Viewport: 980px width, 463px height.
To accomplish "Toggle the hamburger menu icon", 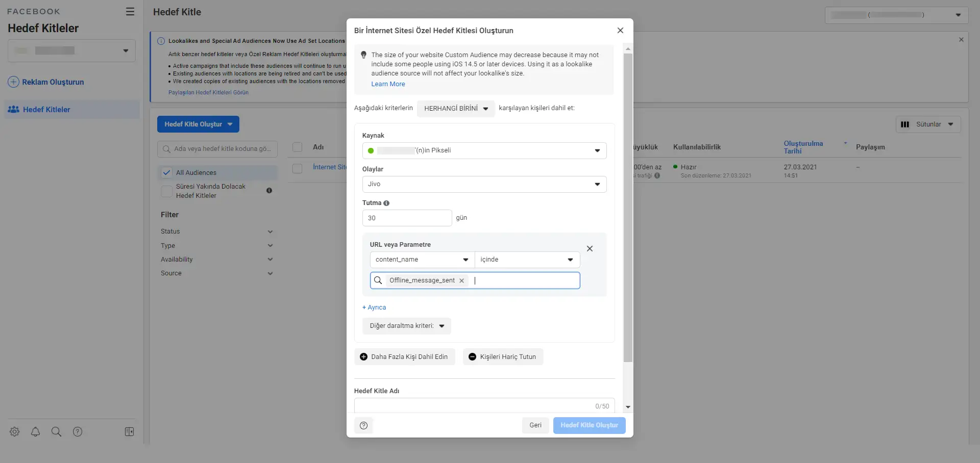I will click(130, 12).
